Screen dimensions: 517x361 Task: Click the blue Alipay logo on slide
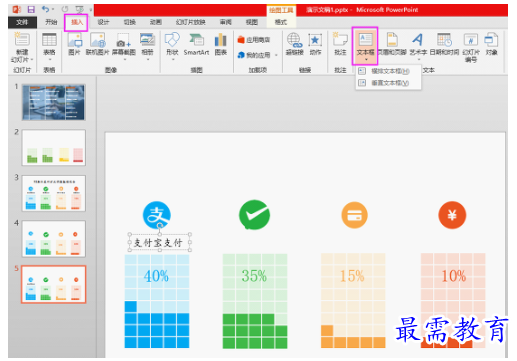coord(157,215)
